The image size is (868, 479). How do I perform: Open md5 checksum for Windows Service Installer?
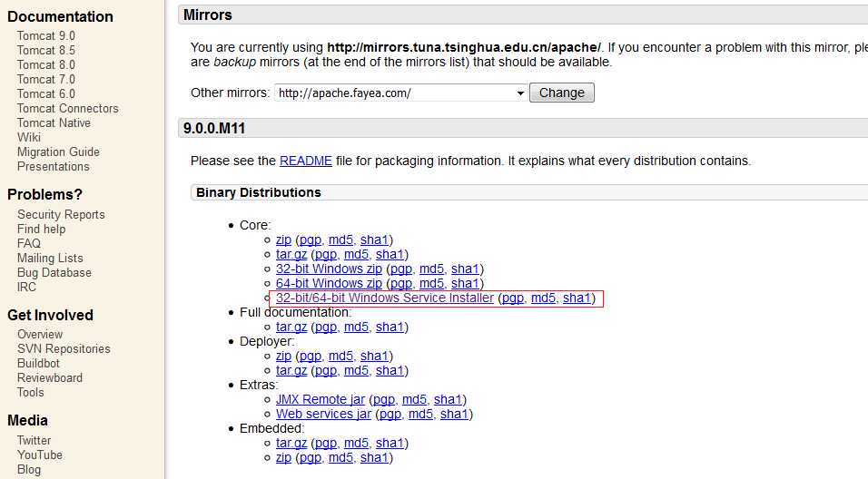pyautogui.click(x=543, y=298)
